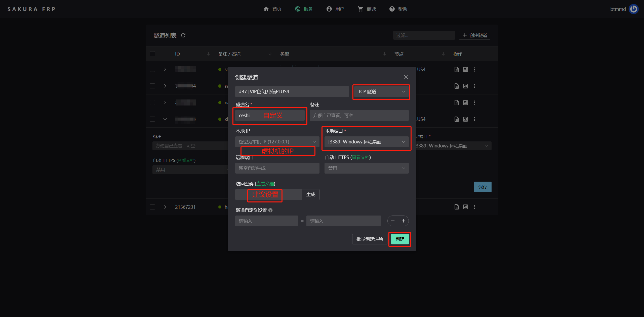The width and height of the screenshot is (644, 317).
Task: Close the 创建隧道 dialog with X
Action: [406, 77]
